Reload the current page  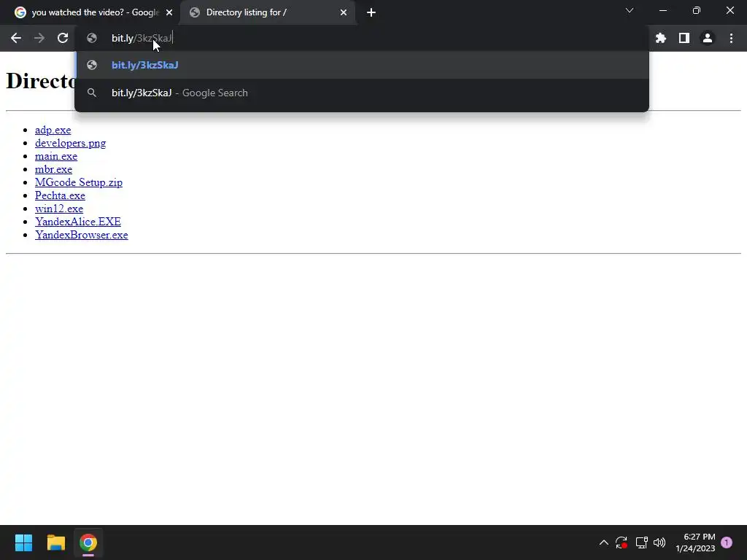(63, 38)
